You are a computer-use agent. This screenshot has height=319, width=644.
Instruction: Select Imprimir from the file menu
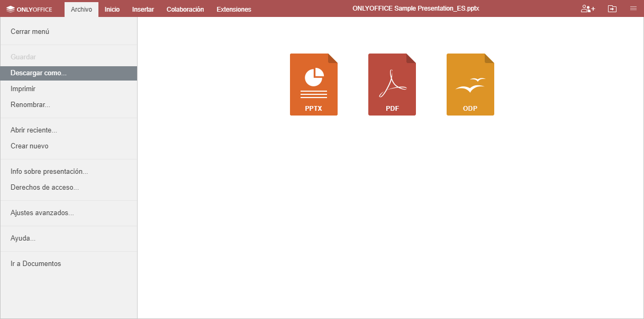(23, 89)
